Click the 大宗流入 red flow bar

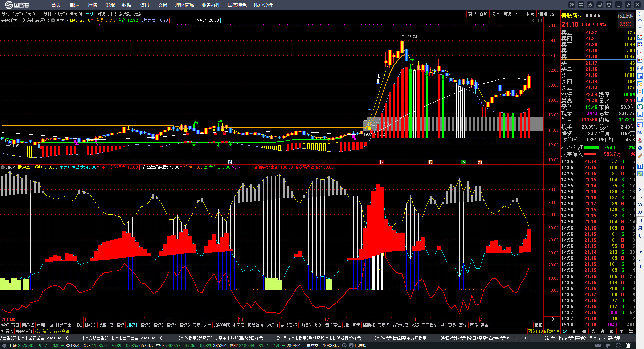click(x=590, y=154)
